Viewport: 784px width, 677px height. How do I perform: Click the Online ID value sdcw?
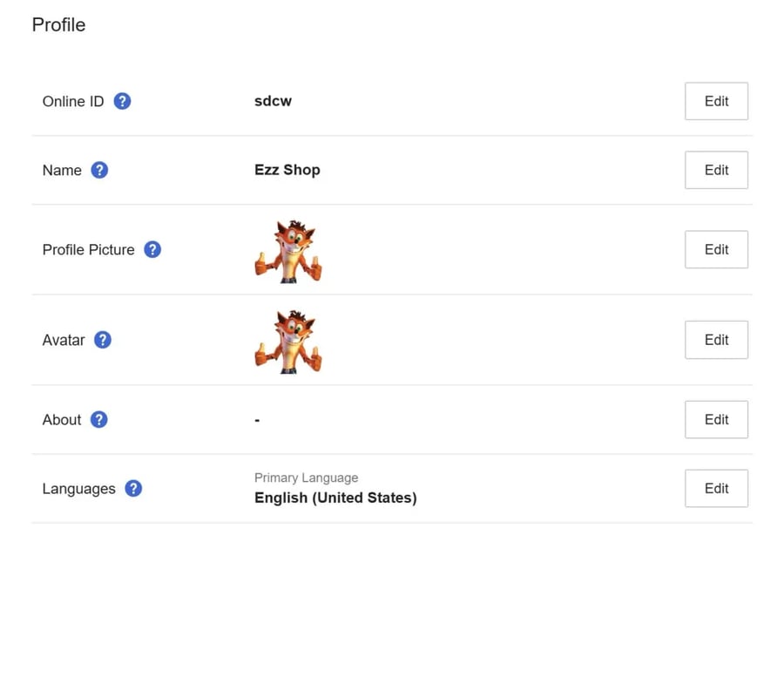tap(273, 101)
